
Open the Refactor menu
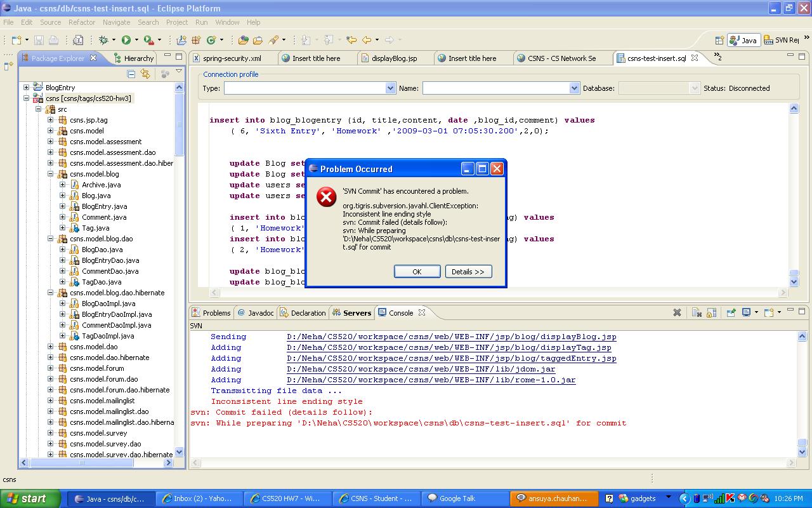click(x=81, y=22)
